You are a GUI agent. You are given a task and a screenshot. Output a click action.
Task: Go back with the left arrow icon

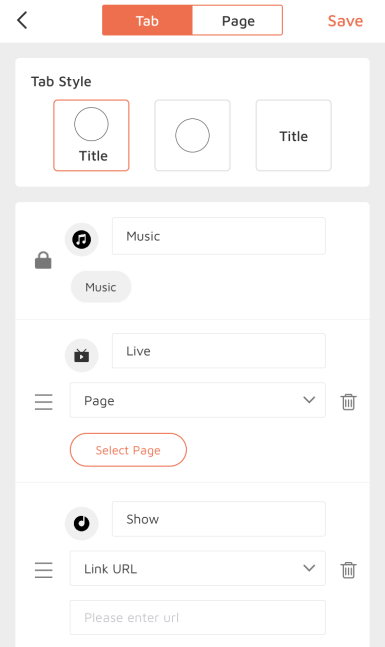pos(22,20)
